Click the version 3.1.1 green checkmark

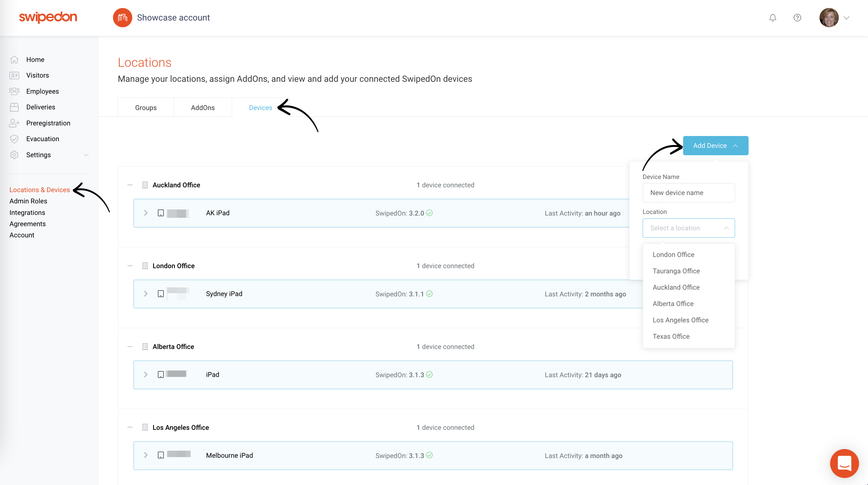pos(429,294)
